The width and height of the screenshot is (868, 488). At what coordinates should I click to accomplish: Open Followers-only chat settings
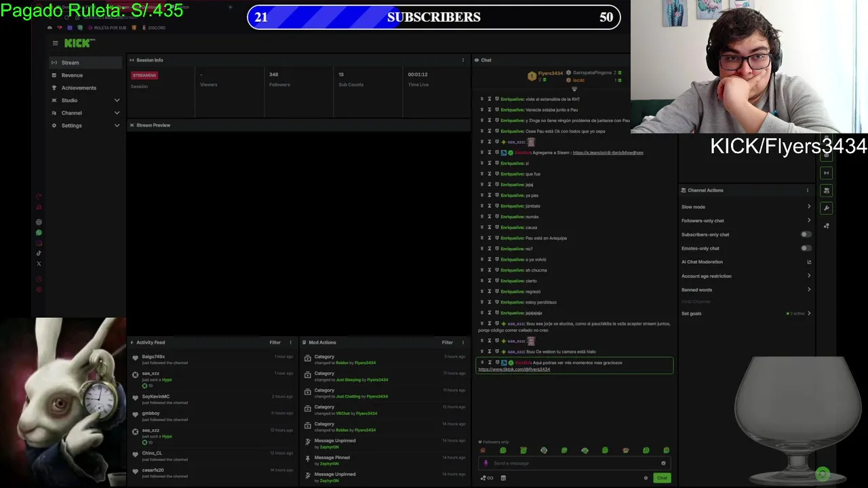pyautogui.click(x=746, y=220)
